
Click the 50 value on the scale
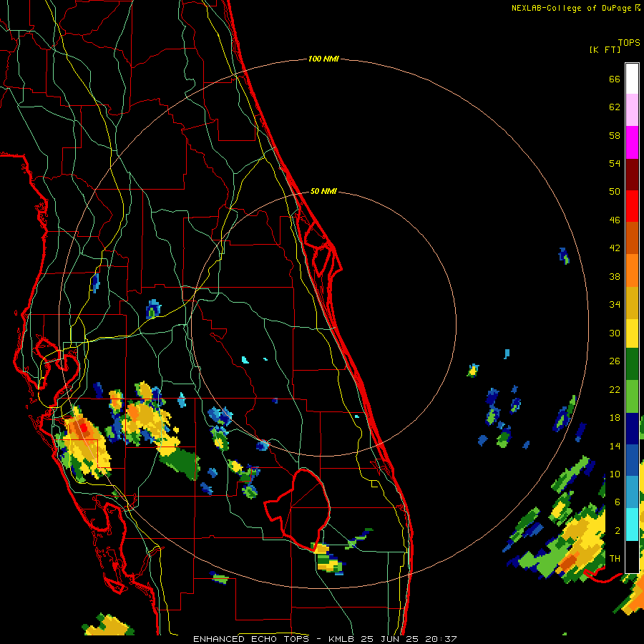tap(615, 191)
